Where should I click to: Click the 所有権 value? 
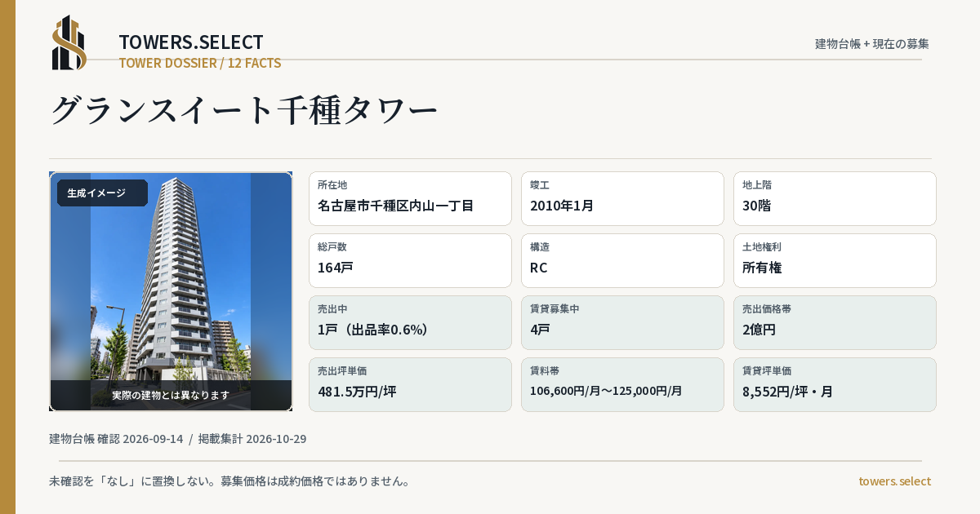[x=762, y=268]
